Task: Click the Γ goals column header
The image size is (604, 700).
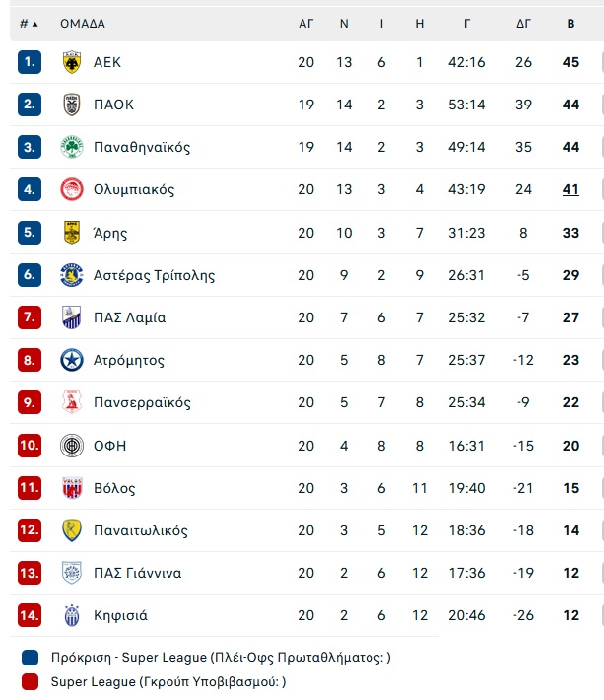Action: pos(467,24)
